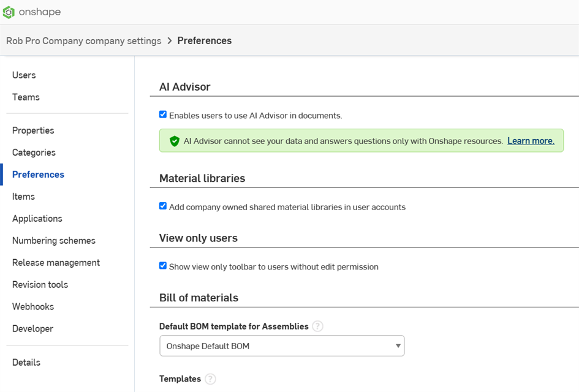Screen dimensions: 579x392
Task: Click the Learn more link
Action: (531, 140)
